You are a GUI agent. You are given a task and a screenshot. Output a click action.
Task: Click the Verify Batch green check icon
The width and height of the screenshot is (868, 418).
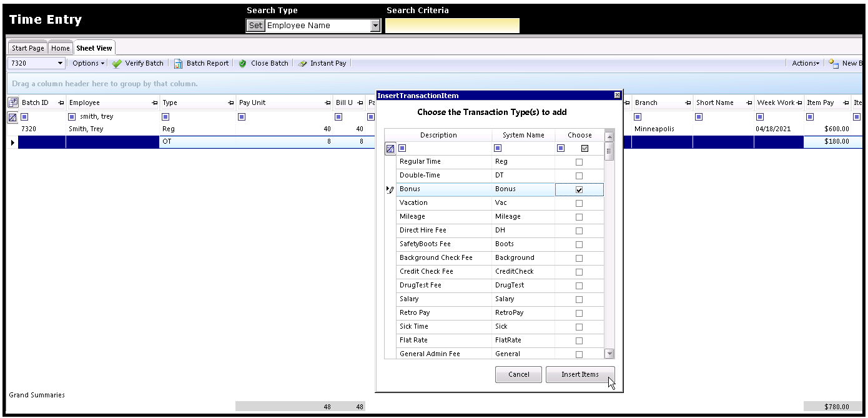coord(117,63)
